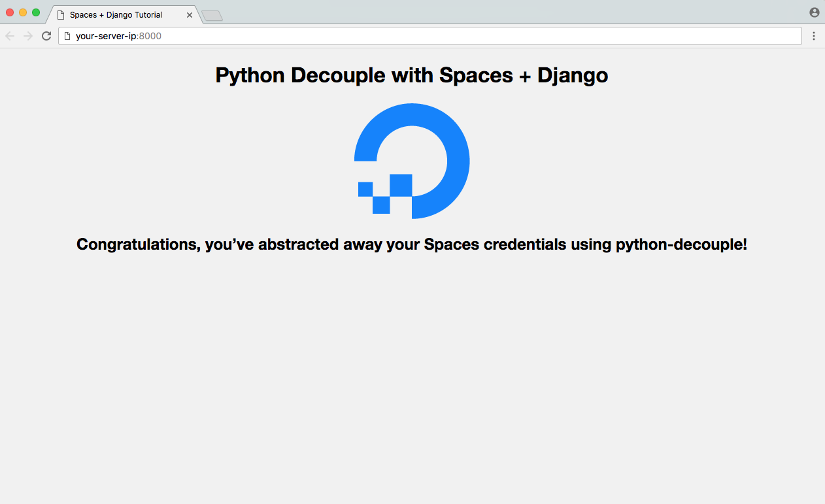This screenshot has height=504, width=825.
Task: Open the Chrome three-dot menu
Action: click(x=814, y=36)
